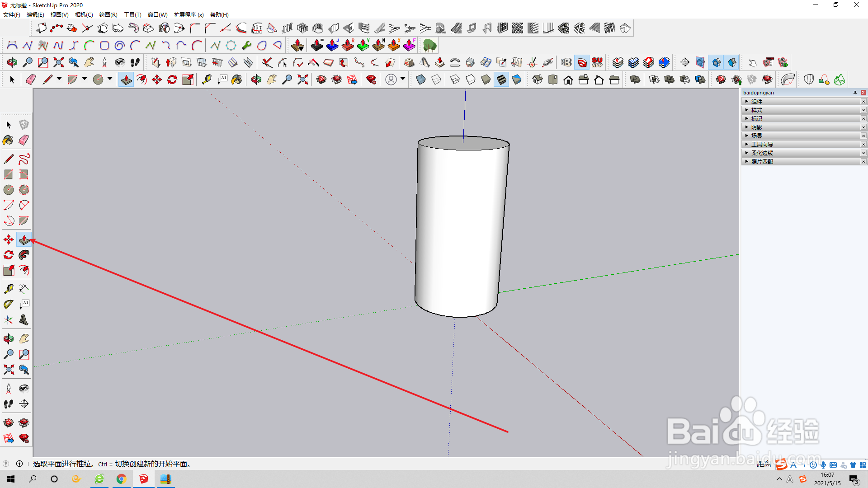Toggle the pin on baidujingyan tray
The image size is (868, 488).
coord(855,93)
